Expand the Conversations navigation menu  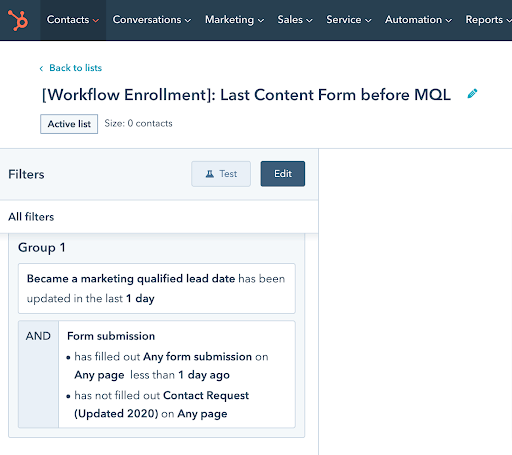coord(152,20)
